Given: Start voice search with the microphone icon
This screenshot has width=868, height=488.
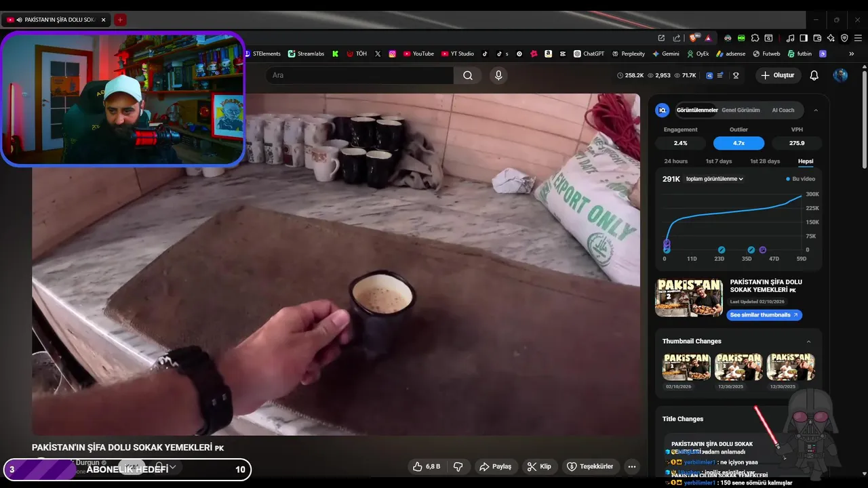Looking at the screenshot, I should [498, 75].
